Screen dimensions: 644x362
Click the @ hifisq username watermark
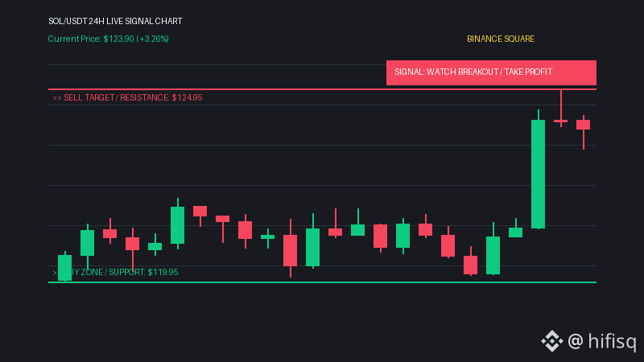click(601, 341)
